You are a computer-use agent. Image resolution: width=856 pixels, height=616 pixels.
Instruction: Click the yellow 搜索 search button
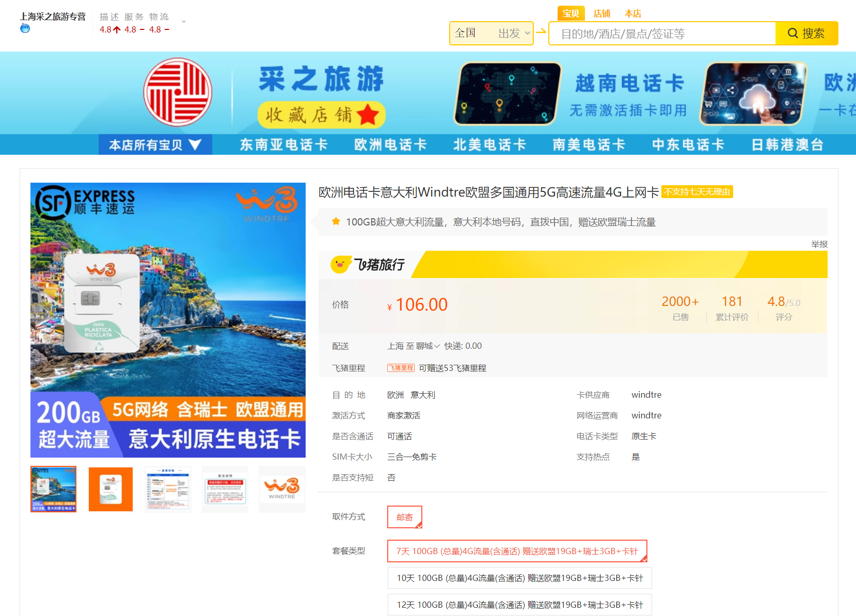pyautogui.click(x=806, y=34)
